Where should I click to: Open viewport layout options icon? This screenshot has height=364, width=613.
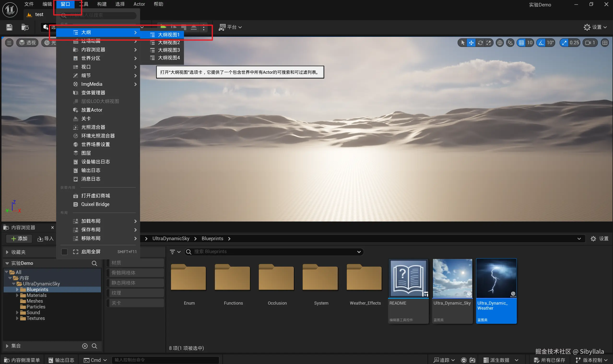(605, 43)
